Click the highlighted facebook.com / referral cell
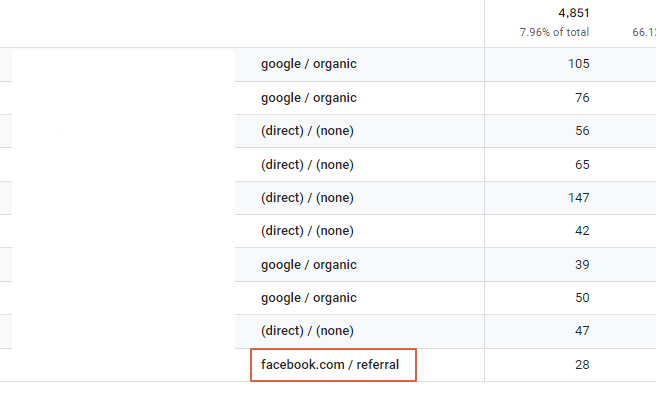The width and height of the screenshot is (668, 396). 333,365
